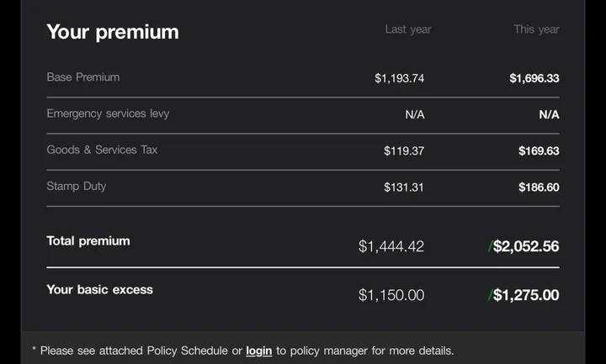Click the Total premium row label

[x=88, y=241]
